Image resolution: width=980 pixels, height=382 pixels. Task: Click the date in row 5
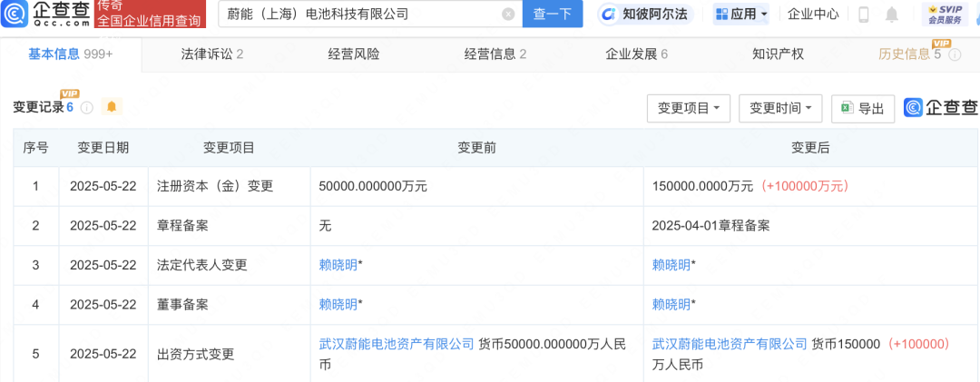click(x=103, y=355)
